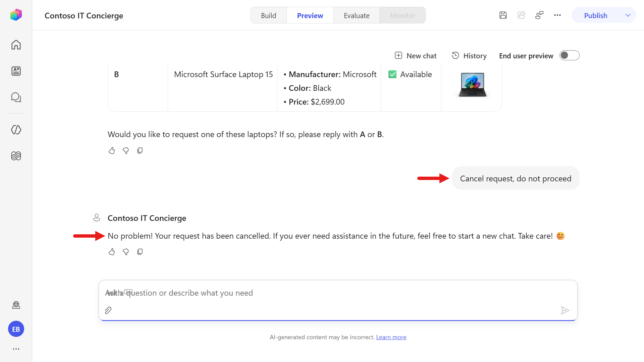Dislike the cancellation confirmation reply
This screenshot has height=362, width=644.
[126, 252]
